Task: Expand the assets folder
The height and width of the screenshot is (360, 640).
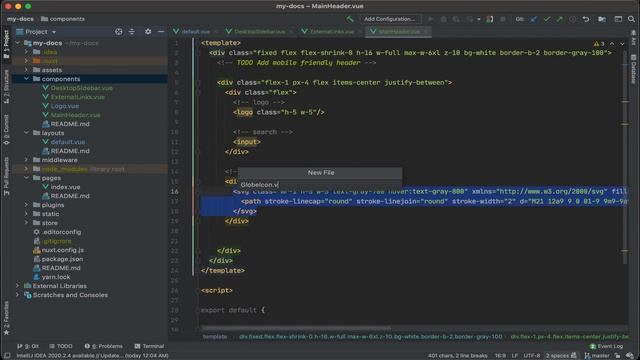Action: [x=27, y=70]
